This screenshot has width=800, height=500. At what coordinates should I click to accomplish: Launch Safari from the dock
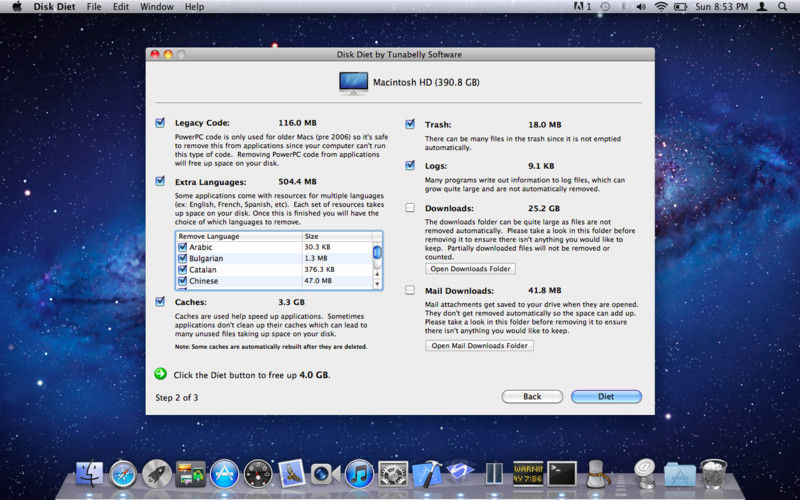[x=123, y=474]
